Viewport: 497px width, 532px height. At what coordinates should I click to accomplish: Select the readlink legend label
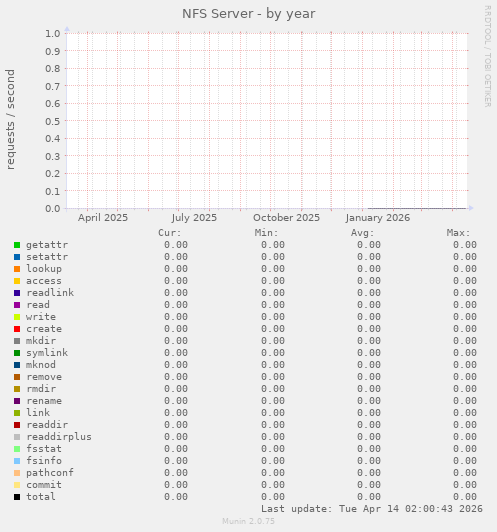50,292
